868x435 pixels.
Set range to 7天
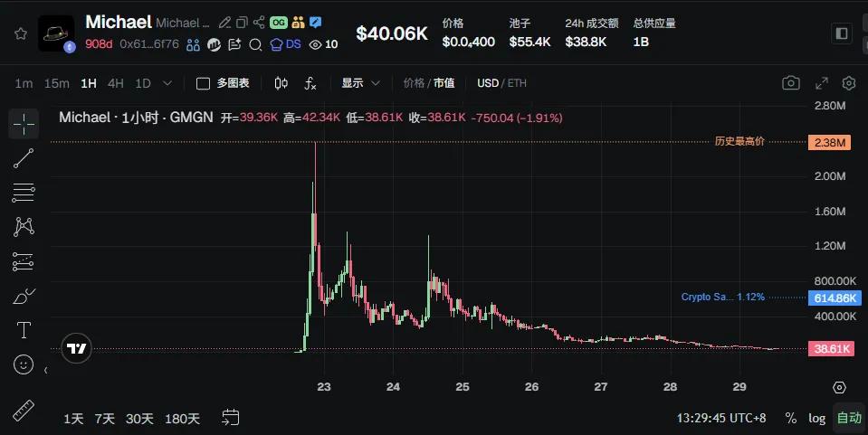[x=105, y=419]
